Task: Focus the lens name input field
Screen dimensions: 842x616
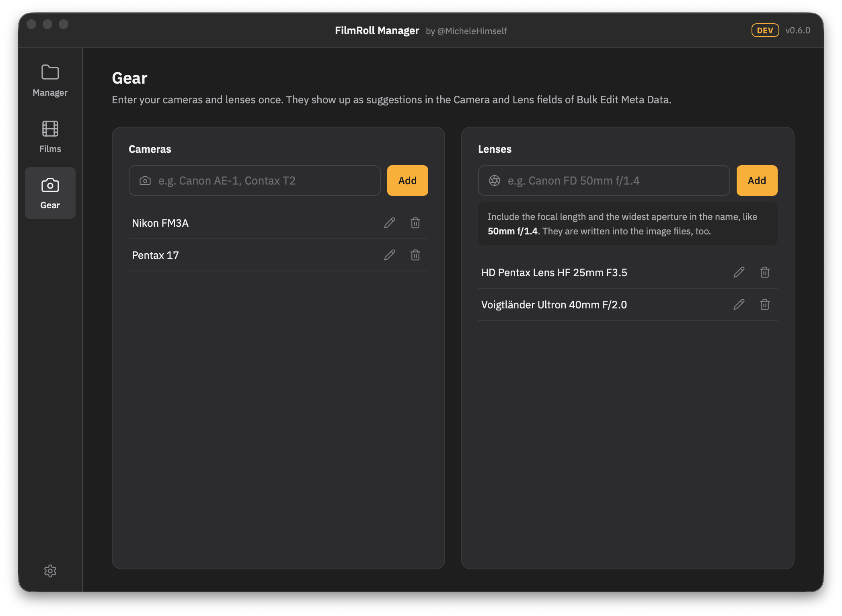Action: [x=604, y=181]
